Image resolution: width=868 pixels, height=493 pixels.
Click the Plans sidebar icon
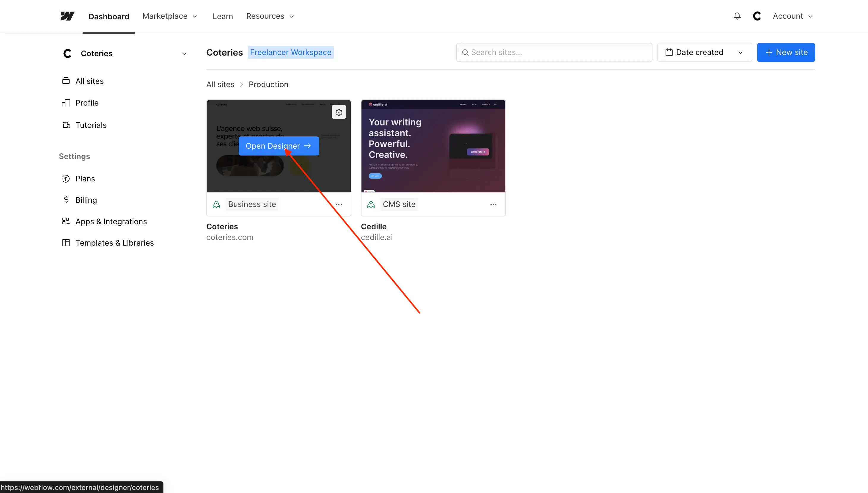(x=66, y=178)
